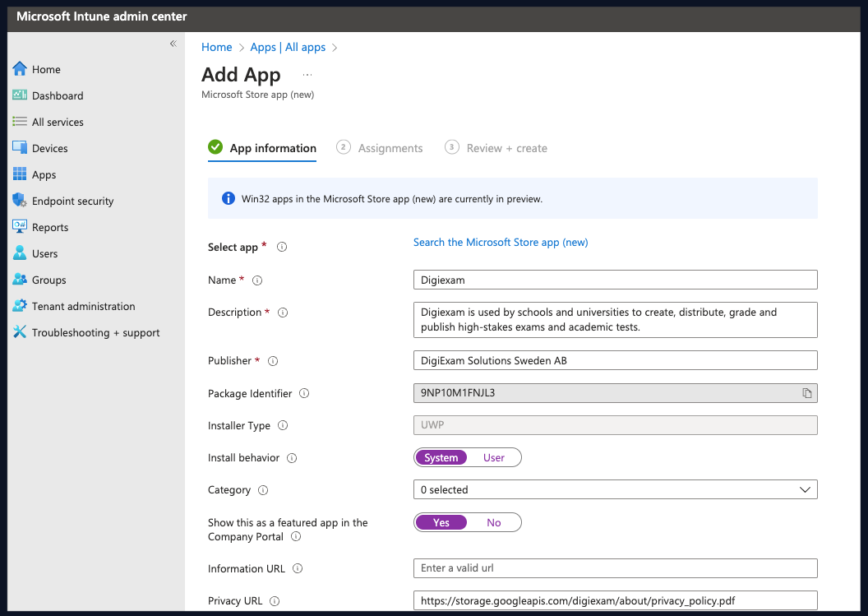The height and width of the screenshot is (616, 868).
Task: Open Dashboard from the sidebar
Action: (58, 96)
